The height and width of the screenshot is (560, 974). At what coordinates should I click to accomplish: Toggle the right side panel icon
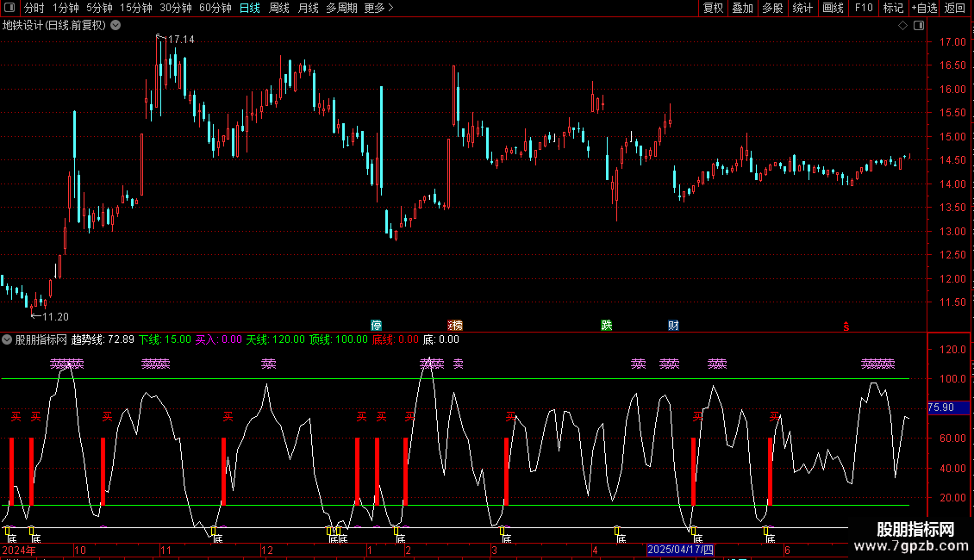(x=919, y=26)
